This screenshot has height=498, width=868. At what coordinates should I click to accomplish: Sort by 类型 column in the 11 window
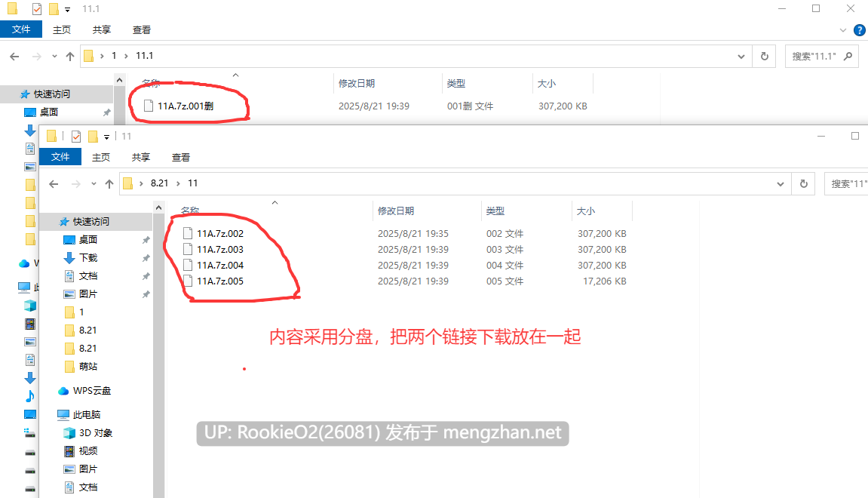pos(495,211)
